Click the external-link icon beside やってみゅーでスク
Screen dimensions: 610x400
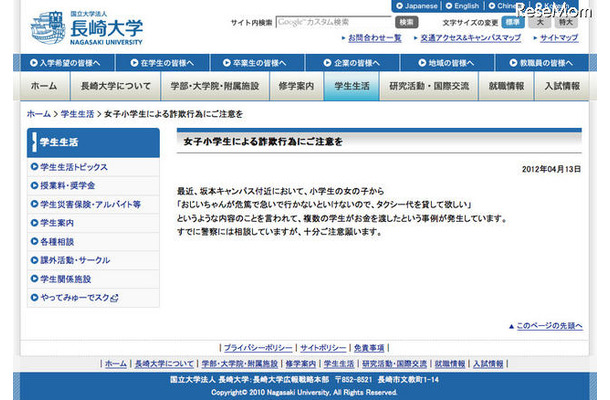pyautogui.click(x=114, y=298)
